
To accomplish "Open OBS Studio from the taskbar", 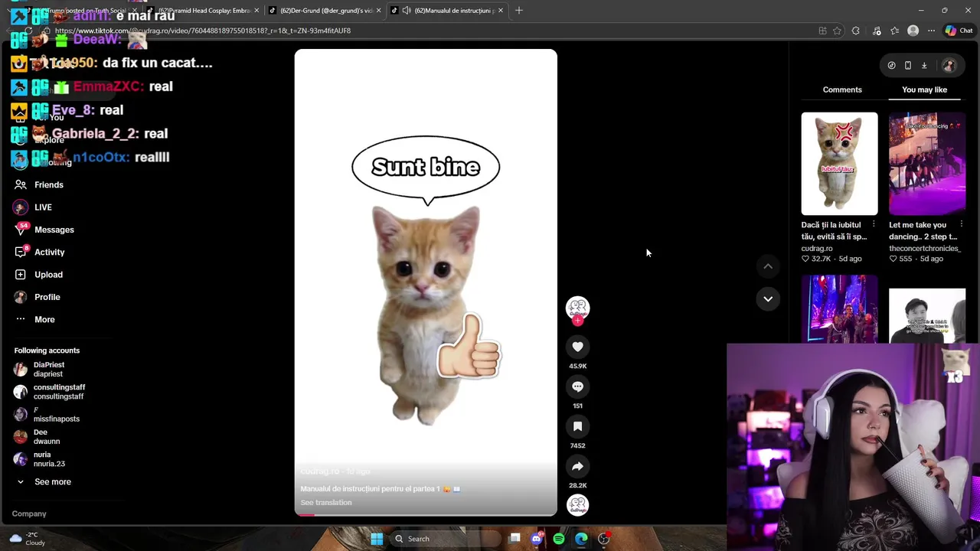I will tap(604, 539).
